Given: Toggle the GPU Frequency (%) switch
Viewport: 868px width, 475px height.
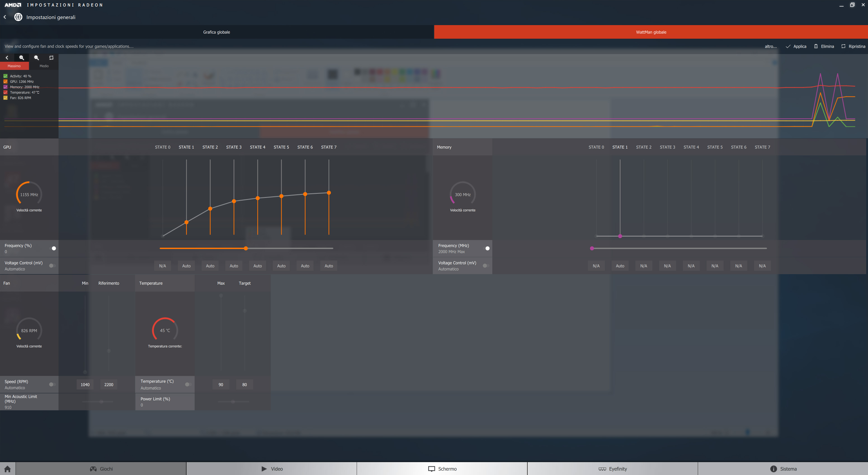Looking at the screenshot, I should [x=53, y=248].
